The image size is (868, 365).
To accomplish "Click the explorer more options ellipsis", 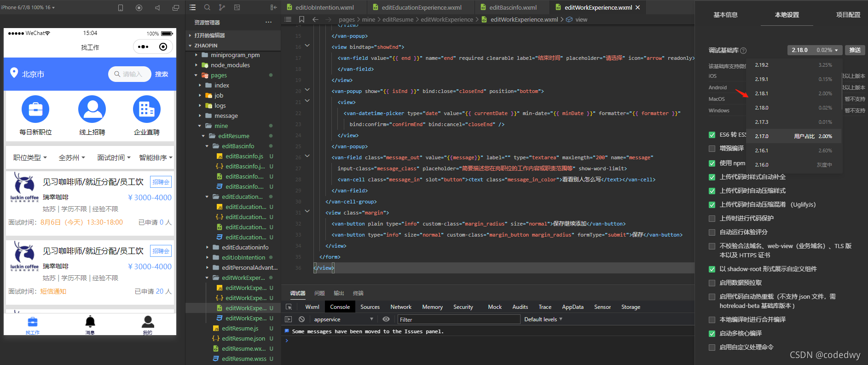I will click(x=268, y=22).
